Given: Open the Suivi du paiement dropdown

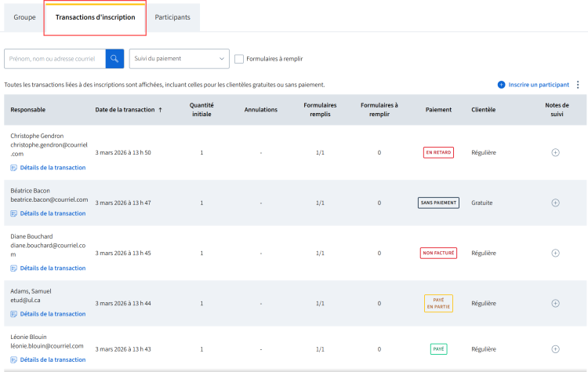Looking at the screenshot, I should click(x=178, y=59).
